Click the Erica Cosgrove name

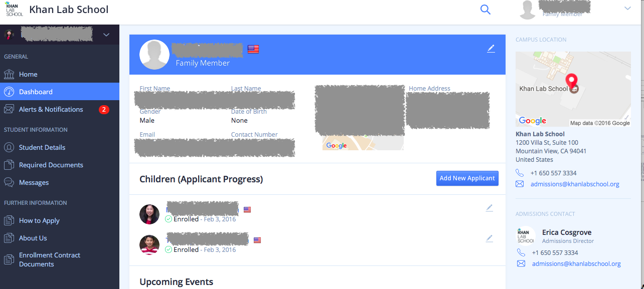[567, 232]
